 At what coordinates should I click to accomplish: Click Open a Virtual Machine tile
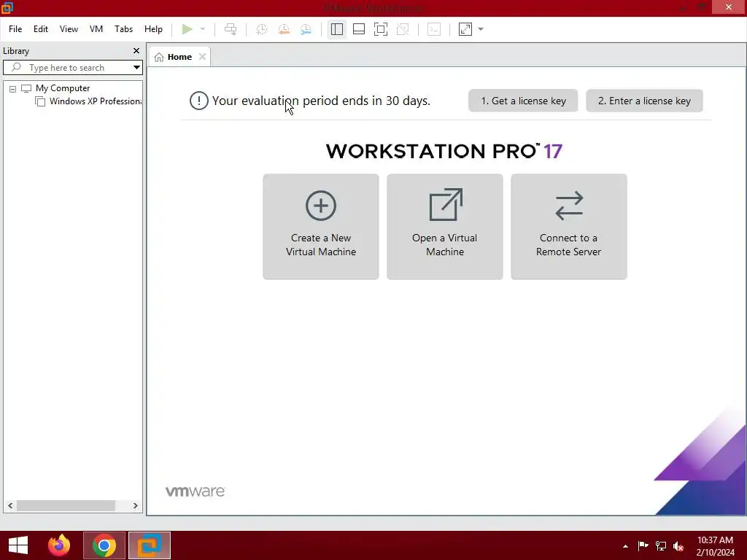444,227
